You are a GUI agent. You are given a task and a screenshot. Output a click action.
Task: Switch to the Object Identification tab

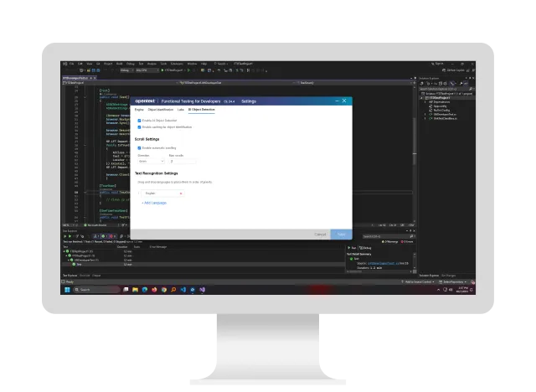pos(161,110)
